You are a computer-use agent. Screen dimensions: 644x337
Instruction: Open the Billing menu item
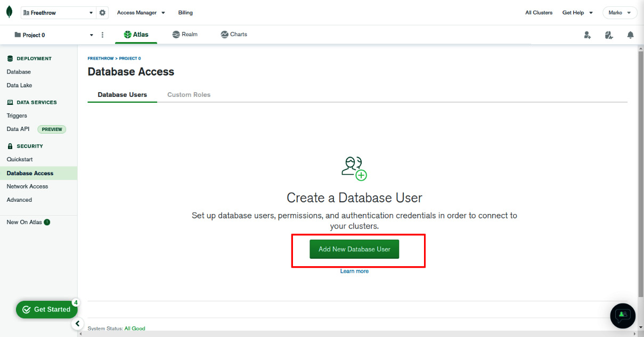pyautogui.click(x=185, y=12)
